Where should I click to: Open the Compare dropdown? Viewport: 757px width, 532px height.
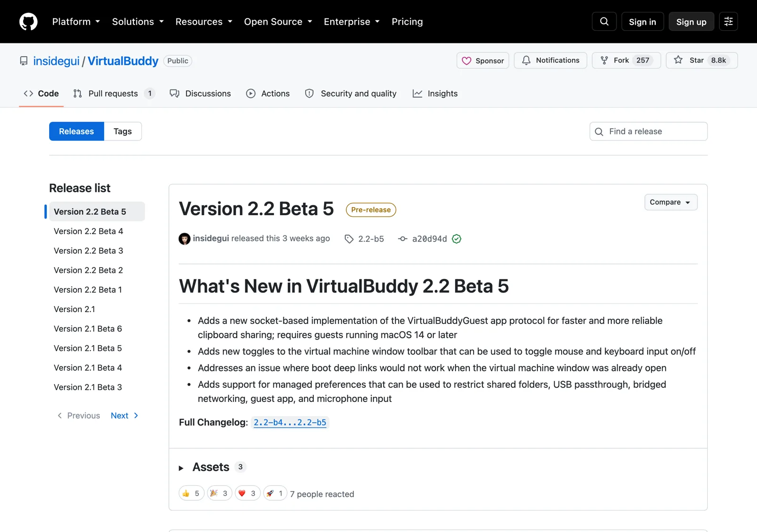click(x=670, y=202)
